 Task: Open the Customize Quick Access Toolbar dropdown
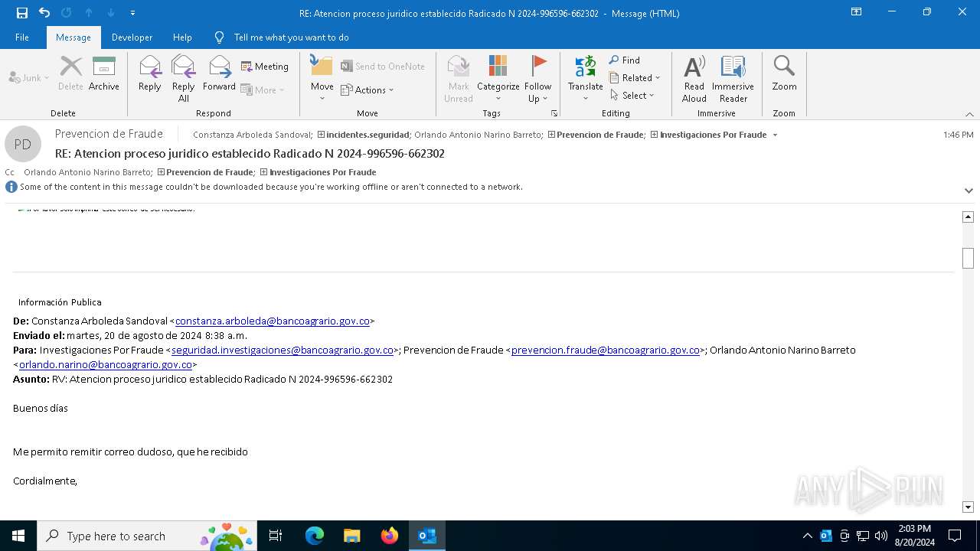(x=132, y=13)
